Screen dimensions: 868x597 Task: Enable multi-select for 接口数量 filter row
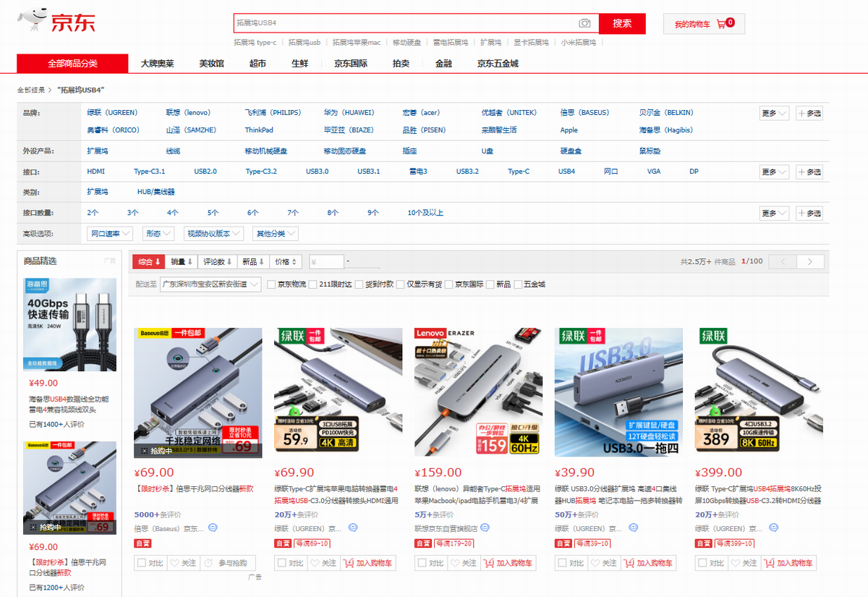pos(809,213)
